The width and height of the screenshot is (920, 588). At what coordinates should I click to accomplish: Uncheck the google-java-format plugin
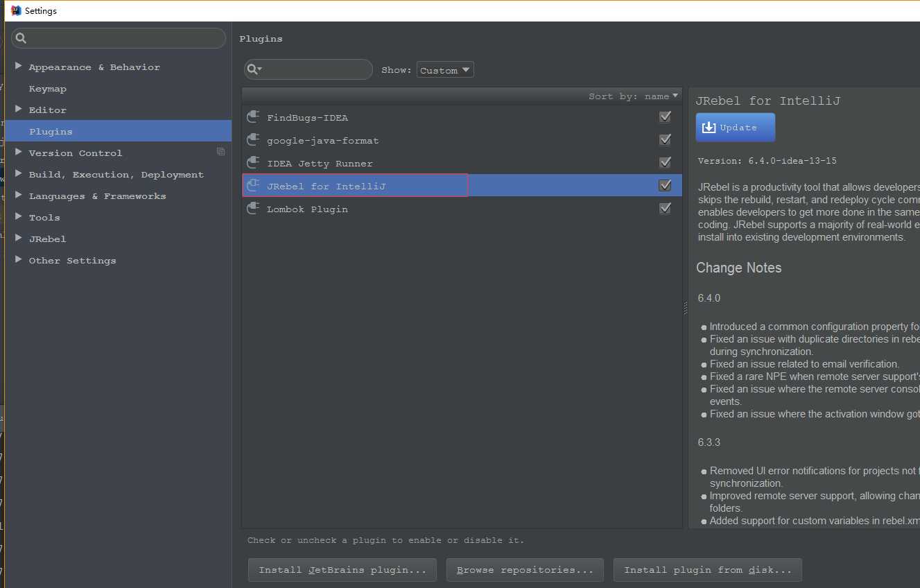coord(665,140)
